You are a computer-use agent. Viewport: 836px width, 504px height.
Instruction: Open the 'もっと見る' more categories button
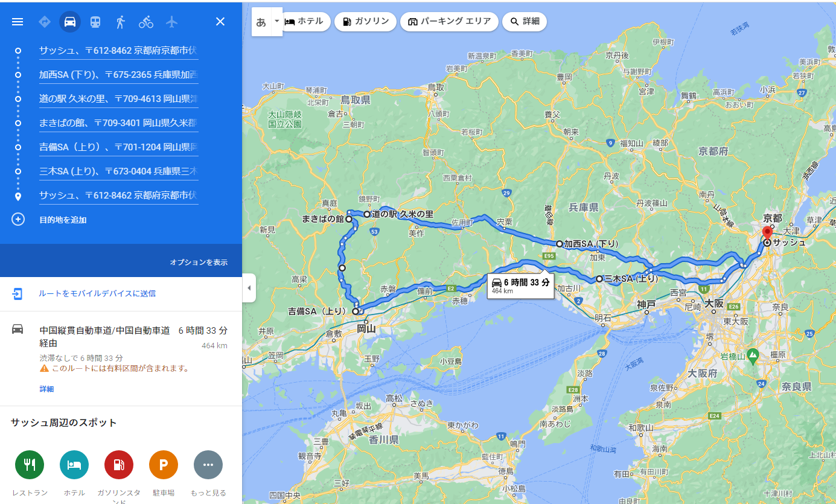click(x=208, y=465)
